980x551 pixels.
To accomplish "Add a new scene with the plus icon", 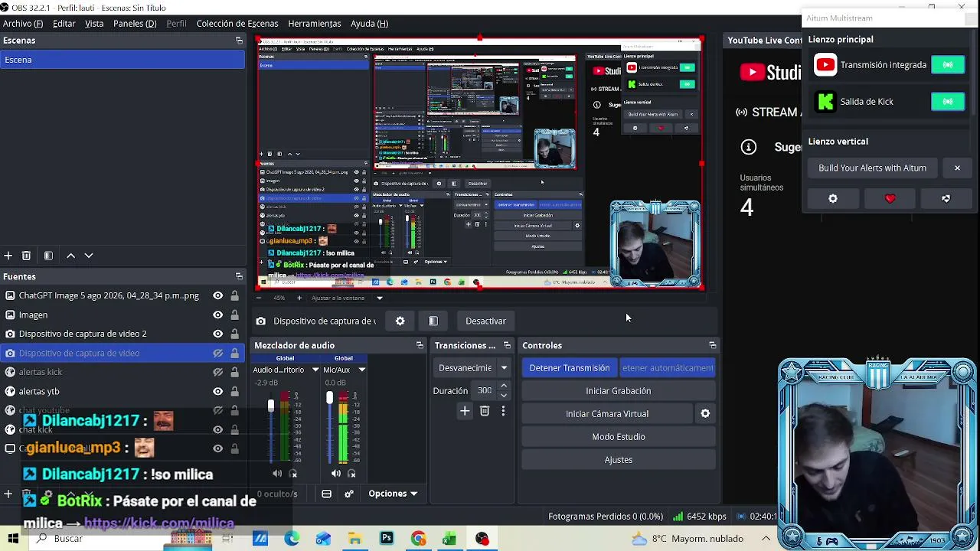I will pyautogui.click(x=8, y=256).
